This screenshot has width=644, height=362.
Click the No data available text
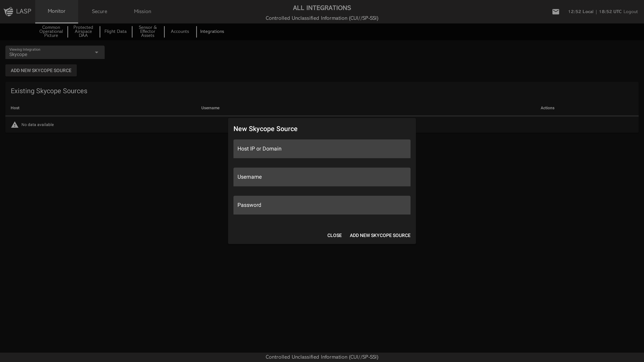pos(37,125)
